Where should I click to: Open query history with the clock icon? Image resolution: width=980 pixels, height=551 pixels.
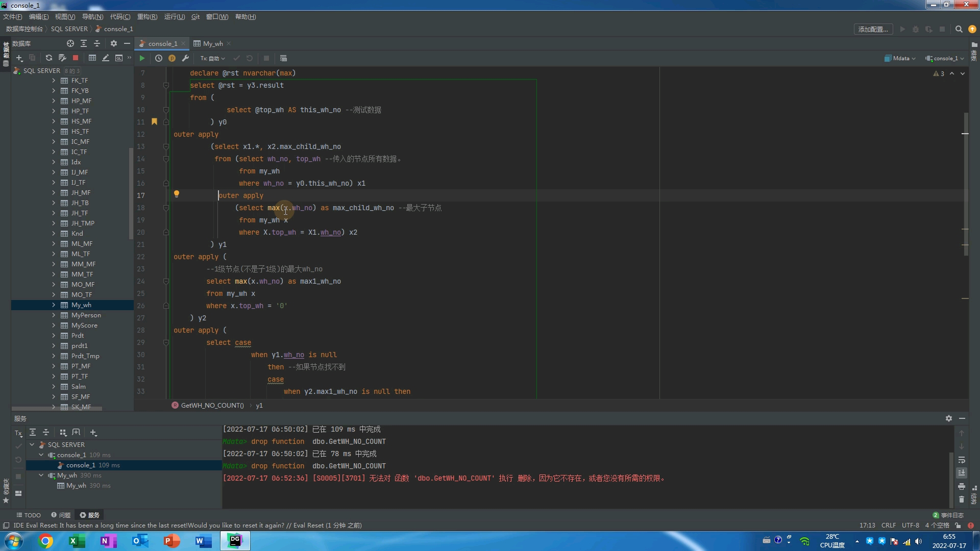tap(159, 58)
